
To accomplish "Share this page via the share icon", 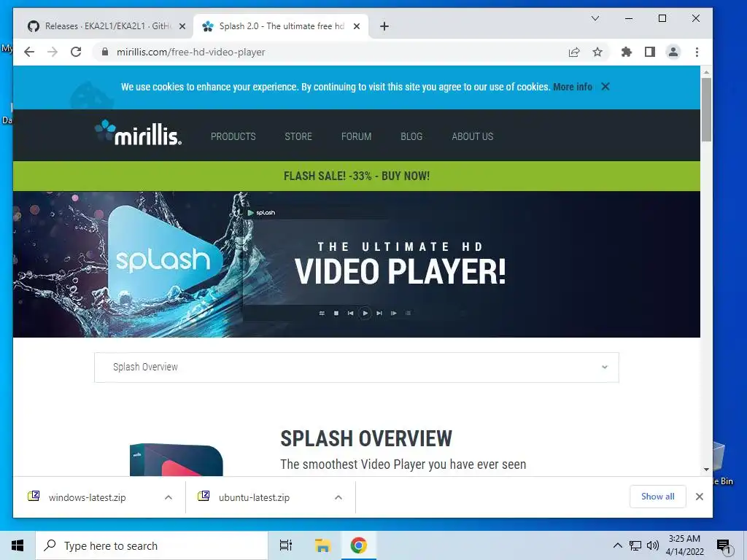I will (x=574, y=52).
